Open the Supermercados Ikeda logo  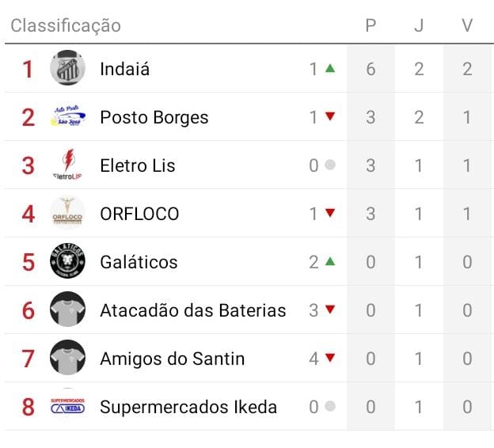(67, 406)
